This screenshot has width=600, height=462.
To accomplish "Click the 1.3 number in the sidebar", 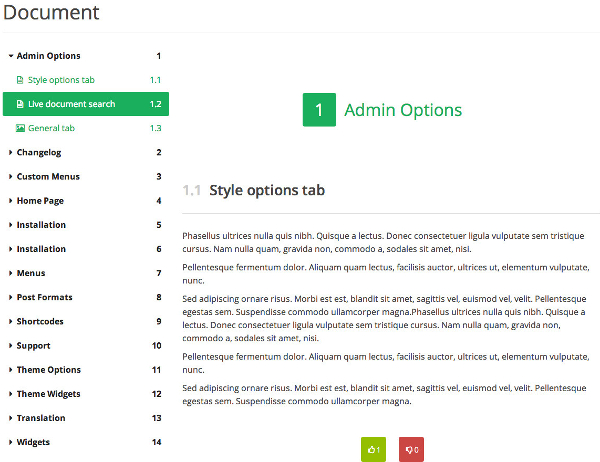I will pyautogui.click(x=155, y=128).
